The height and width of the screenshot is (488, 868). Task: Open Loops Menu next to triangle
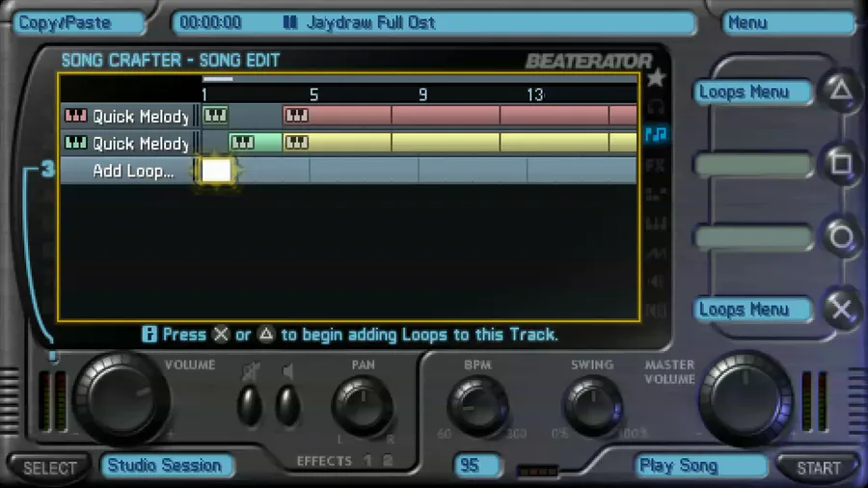coord(753,92)
